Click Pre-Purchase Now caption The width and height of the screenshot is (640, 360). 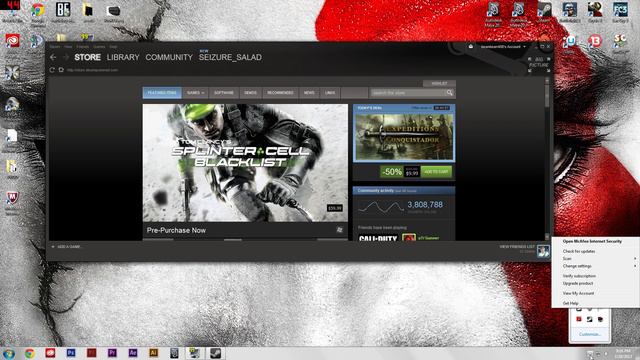(x=176, y=230)
